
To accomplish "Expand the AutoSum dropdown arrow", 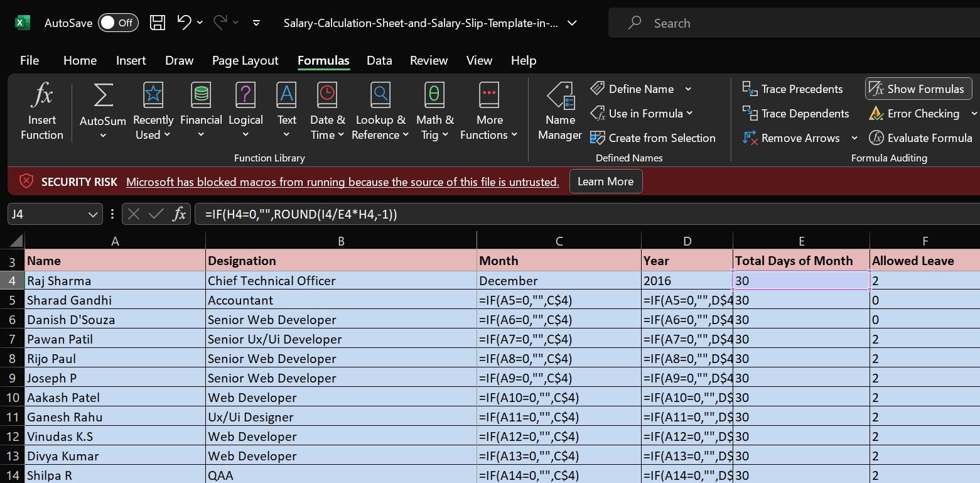I will coord(102,134).
